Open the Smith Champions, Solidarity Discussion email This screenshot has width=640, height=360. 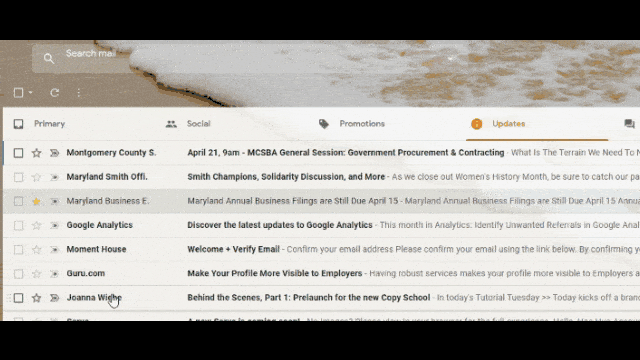(286, 177)
